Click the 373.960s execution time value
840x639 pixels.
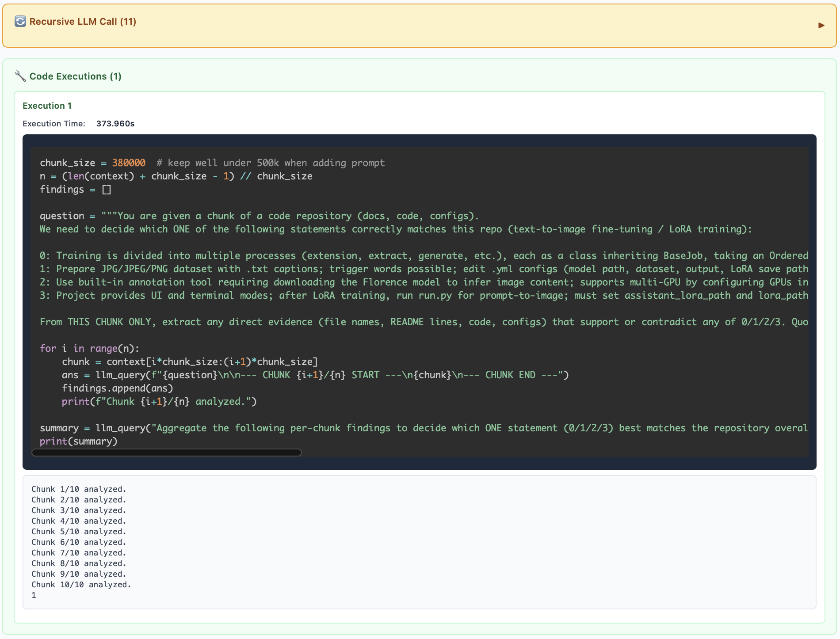click(x=115, y=124)
